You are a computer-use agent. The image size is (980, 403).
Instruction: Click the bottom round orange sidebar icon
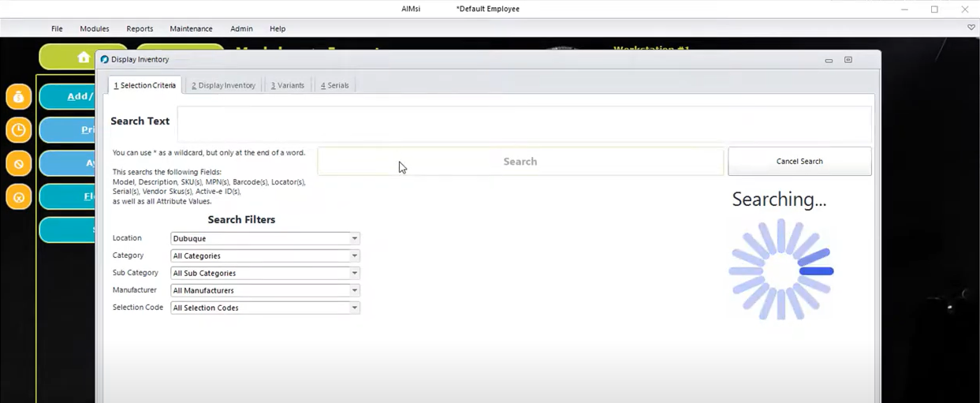(19, 197)
